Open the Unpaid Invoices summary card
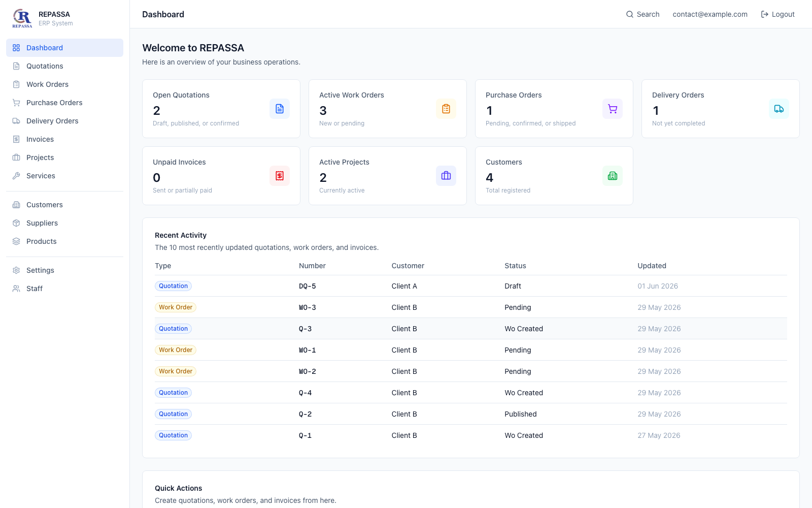The image size is (812, 508). click(x=221, y=176)
